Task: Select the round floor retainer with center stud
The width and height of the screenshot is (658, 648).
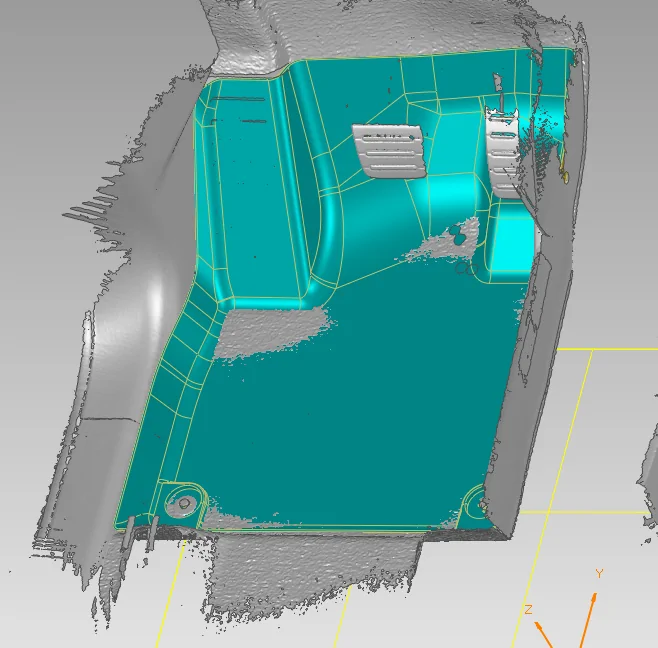Action: click(185, 503)
